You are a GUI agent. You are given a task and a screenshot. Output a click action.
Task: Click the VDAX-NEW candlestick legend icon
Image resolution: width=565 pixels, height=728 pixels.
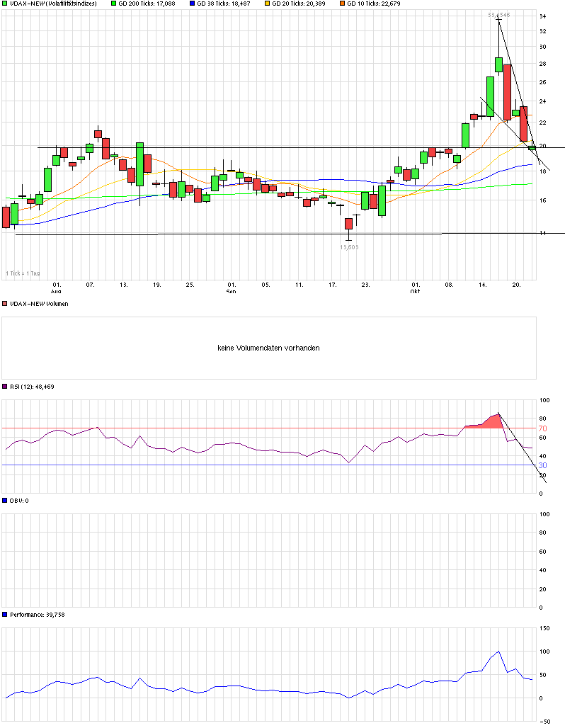5,4
